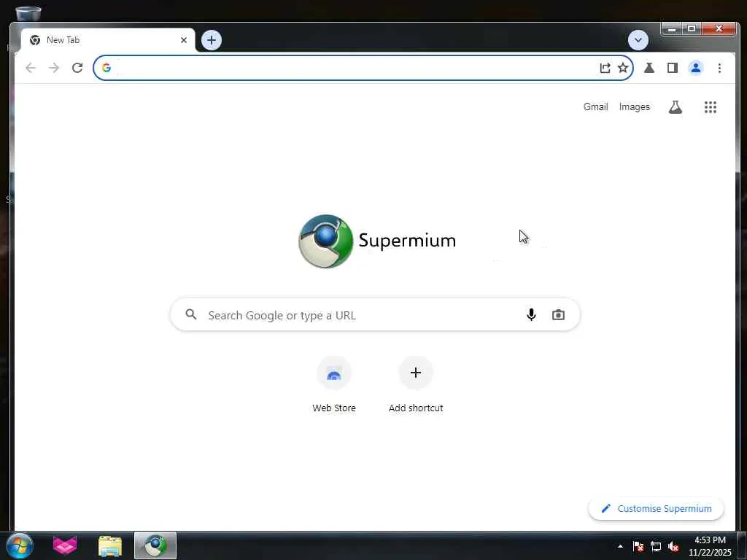Image resolution: width=747 pixels, height=560 pixels.
Task: Click the Supermium taskbar button
Action: click(155, 545)
